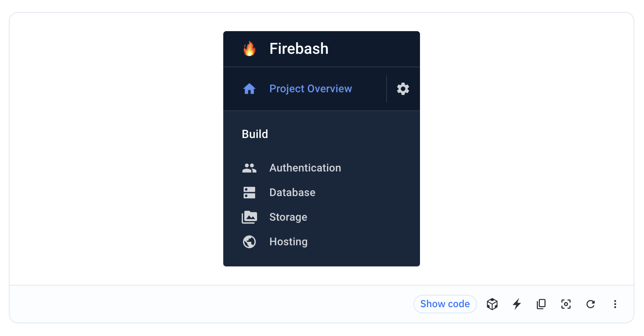Click the cube package icon in toolbar

[x=492, y=304]
